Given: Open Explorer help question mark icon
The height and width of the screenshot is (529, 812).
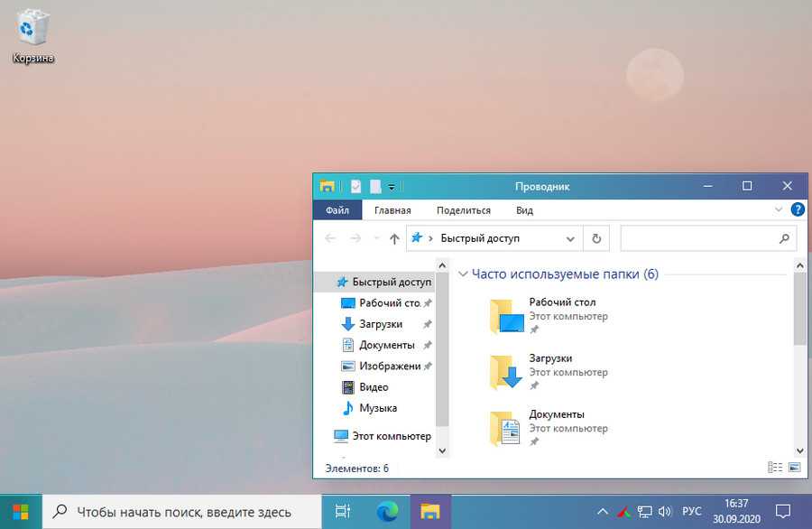Looking at the screenshot, I should (x=798, y=209).
